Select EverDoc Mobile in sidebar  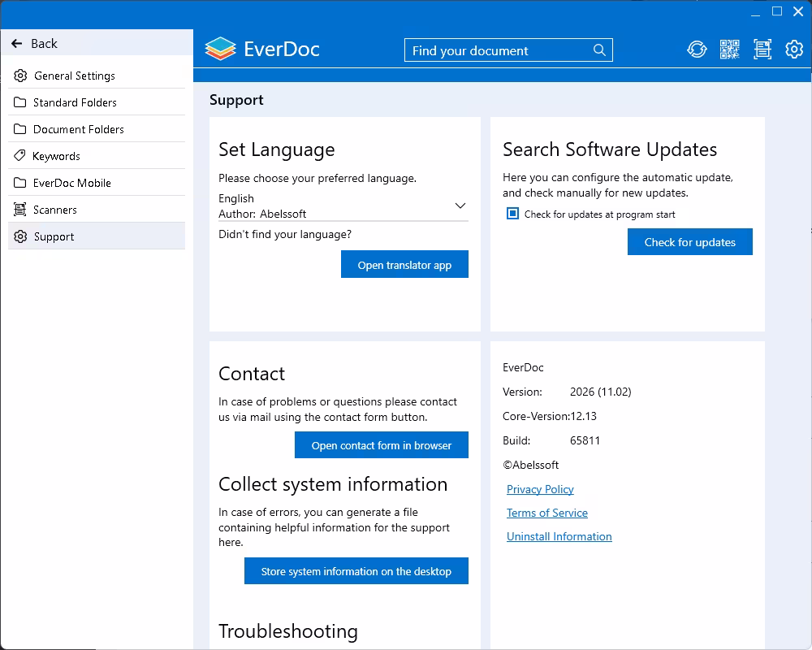(97, 183)
